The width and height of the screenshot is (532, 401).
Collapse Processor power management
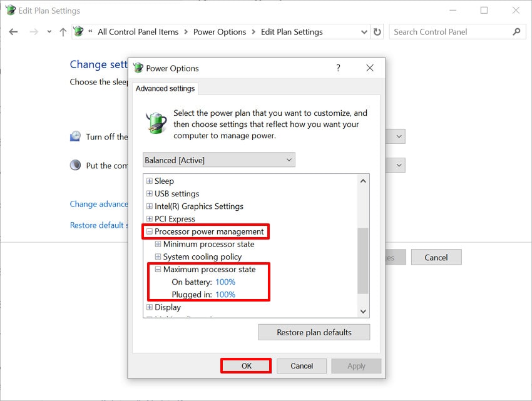coord(149,231)
